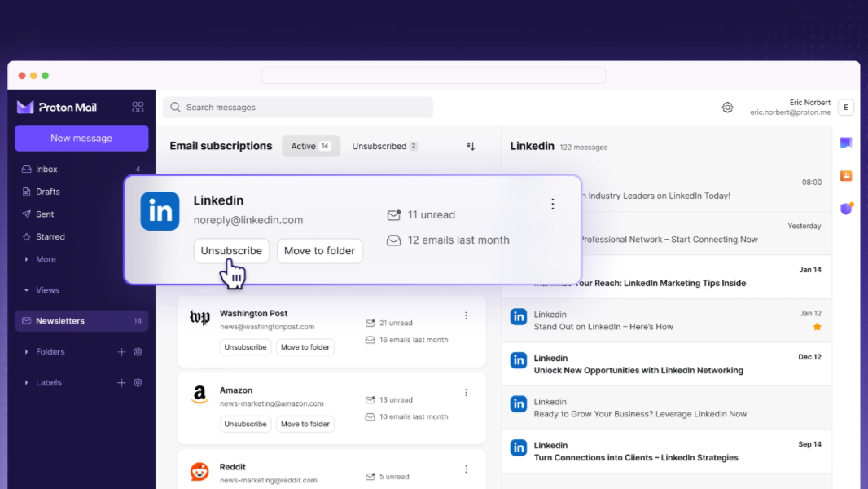Open Drafts in the sidebar
The width and height of the screenshot is (868, 489).
click(47, 191)
